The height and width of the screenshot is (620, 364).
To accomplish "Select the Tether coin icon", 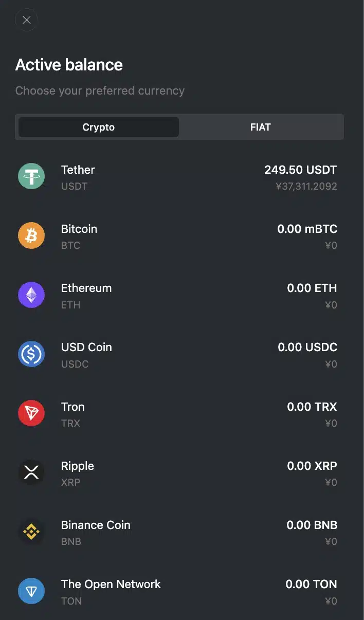I will coord(31,177).
